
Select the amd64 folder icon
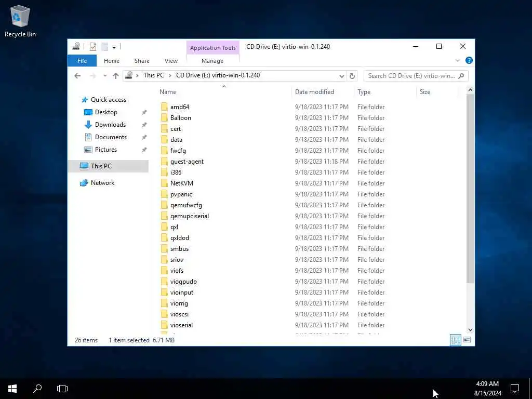click(x=164, y=107)
